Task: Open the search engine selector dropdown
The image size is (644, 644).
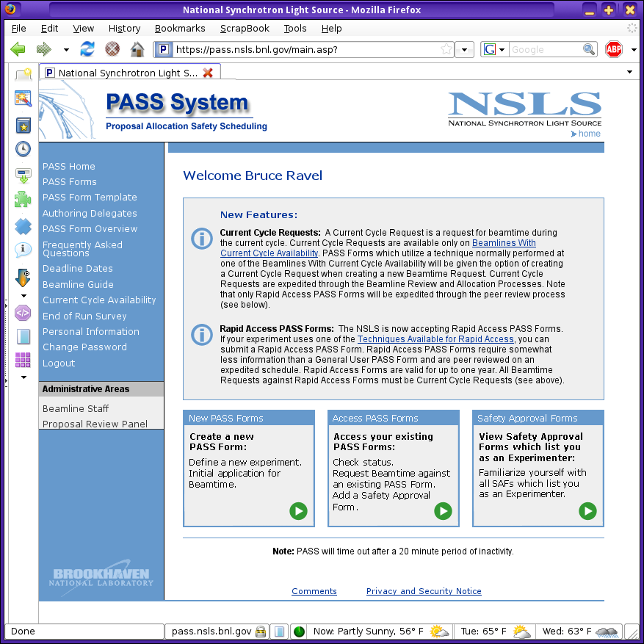Action: coord(494,50)
